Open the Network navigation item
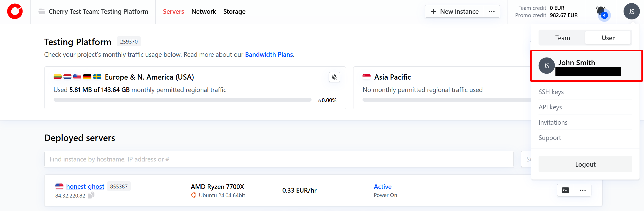The width and height of the screenshot is (644, 211). tap(204, 12)
